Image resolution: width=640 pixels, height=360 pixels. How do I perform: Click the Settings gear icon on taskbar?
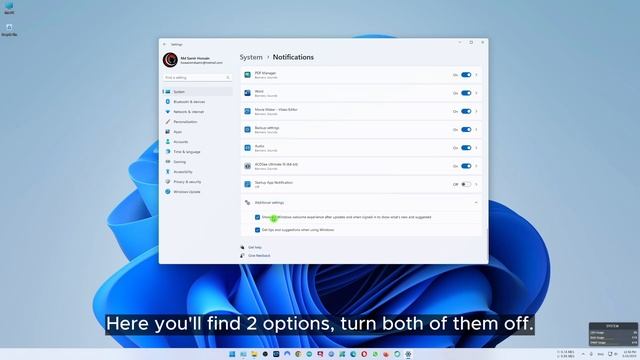coord(408,354)
